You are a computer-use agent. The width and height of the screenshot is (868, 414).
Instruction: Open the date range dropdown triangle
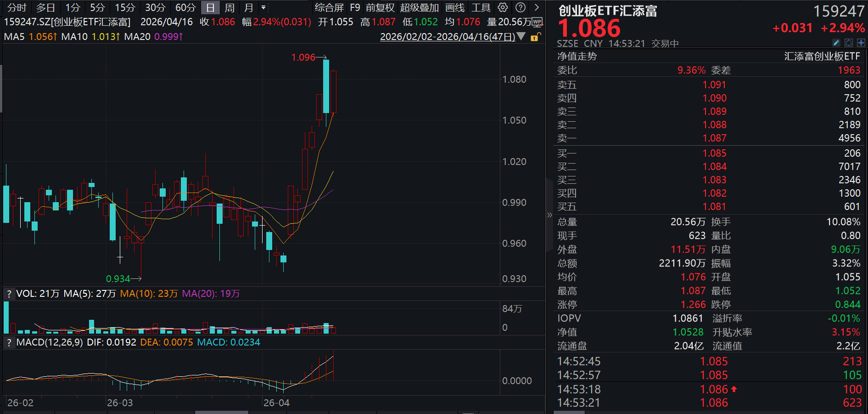521,36
